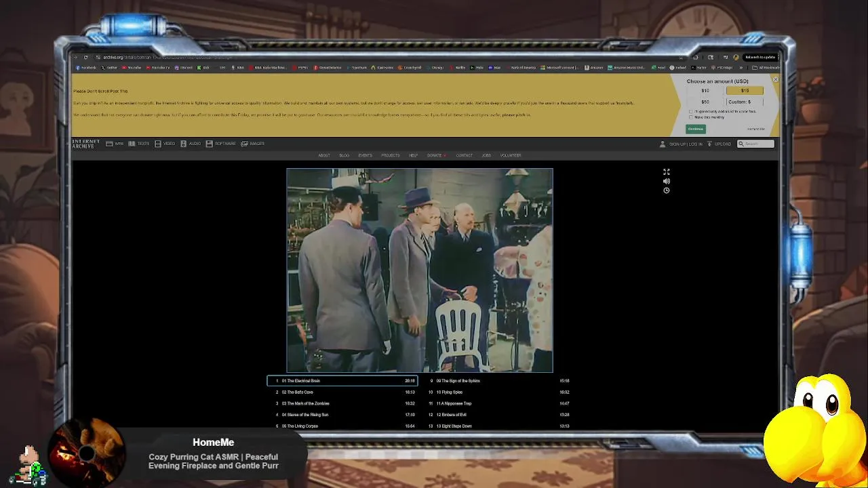The height and width of the screenshot is (488, 868).
Task: Open the Video section in Archive nav
Action: point(165,144)
